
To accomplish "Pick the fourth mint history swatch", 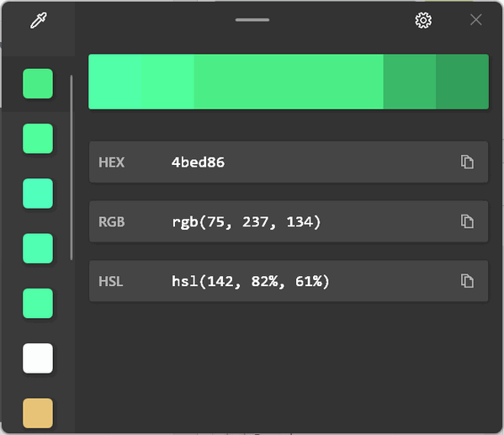I will click(x=38, y=248).
